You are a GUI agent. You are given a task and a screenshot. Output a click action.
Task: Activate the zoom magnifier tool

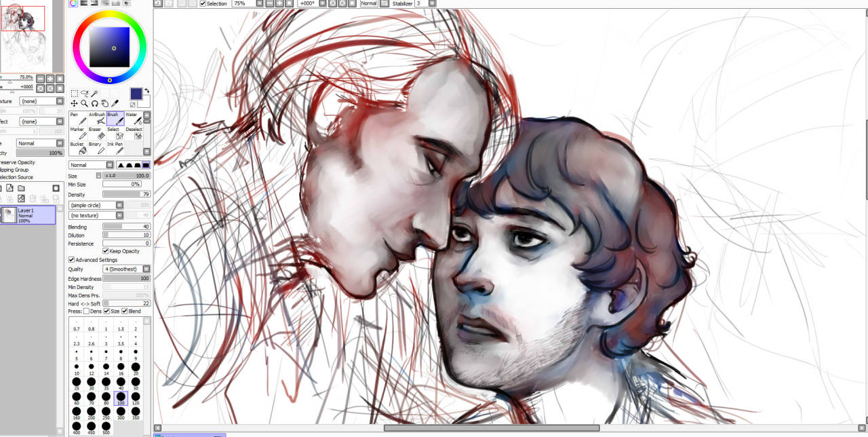tap(84, 104)
